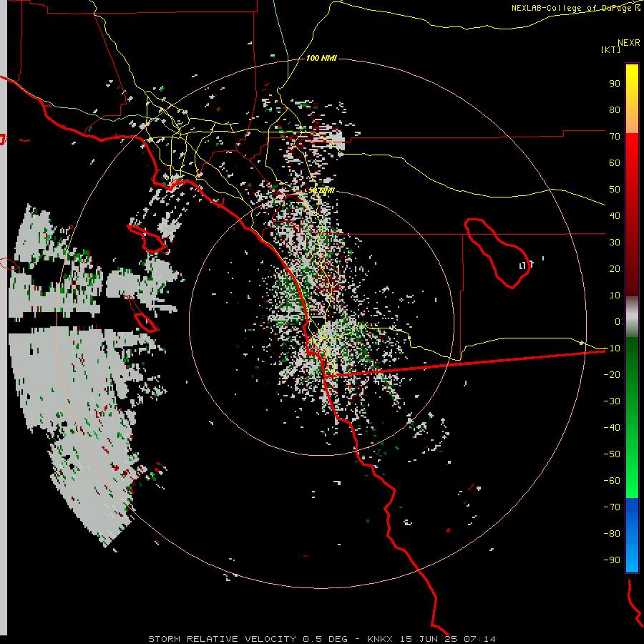Select the -70 value on the velocity scale
This screenshot has height=644, width=644.
pos(612,507)
